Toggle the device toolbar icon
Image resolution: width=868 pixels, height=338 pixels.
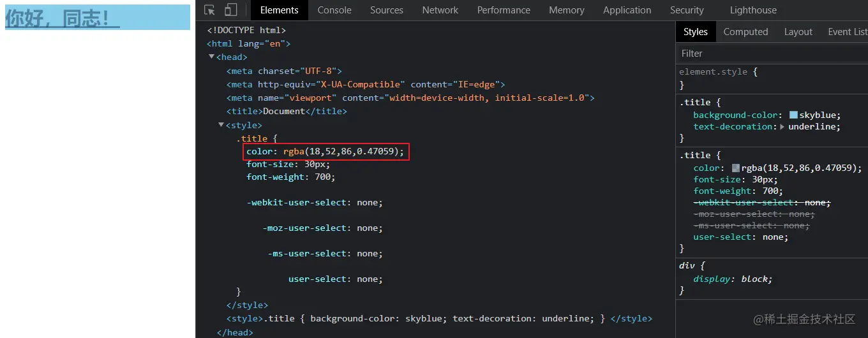pos(230,10)
